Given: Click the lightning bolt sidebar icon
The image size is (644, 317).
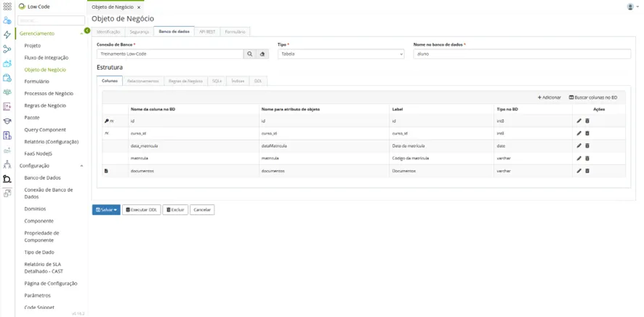Looking at the screenshot, I should (7, 34).
